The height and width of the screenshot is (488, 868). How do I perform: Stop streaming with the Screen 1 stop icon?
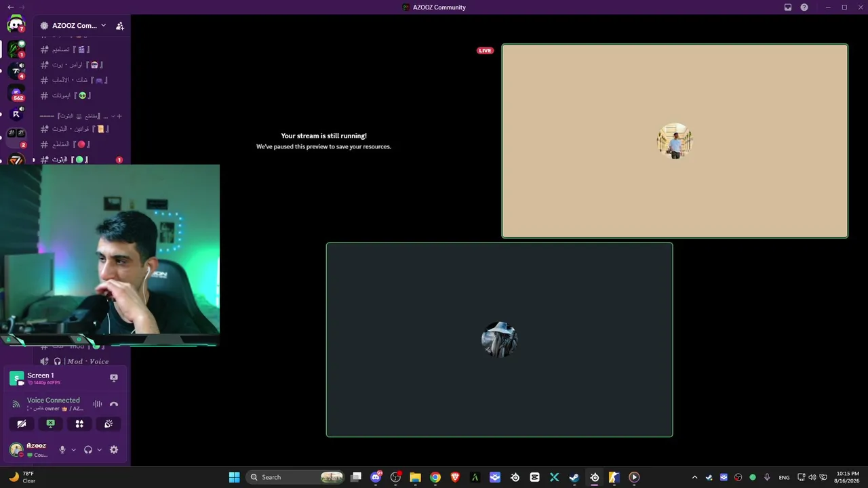point(114,378)
